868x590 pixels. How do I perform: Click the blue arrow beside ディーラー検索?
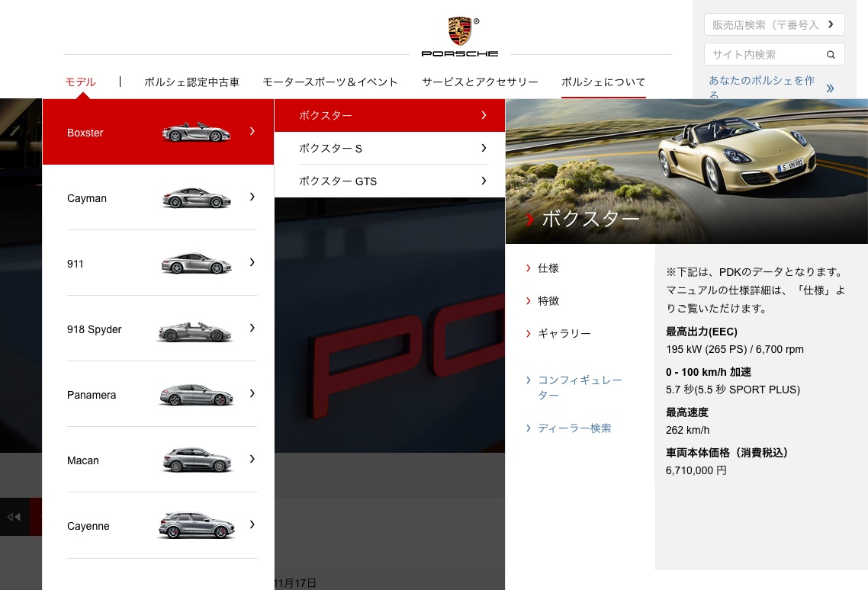[528, 428]
